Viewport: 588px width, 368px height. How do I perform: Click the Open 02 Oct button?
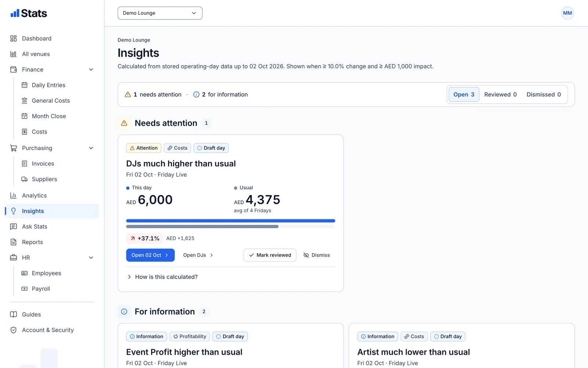point(150,255)
